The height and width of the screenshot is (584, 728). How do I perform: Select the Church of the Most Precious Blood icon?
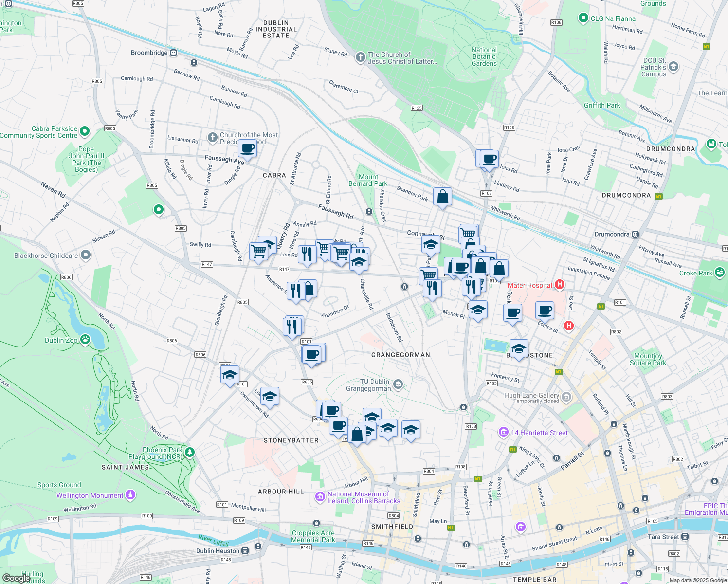click(x=213, y=138)
